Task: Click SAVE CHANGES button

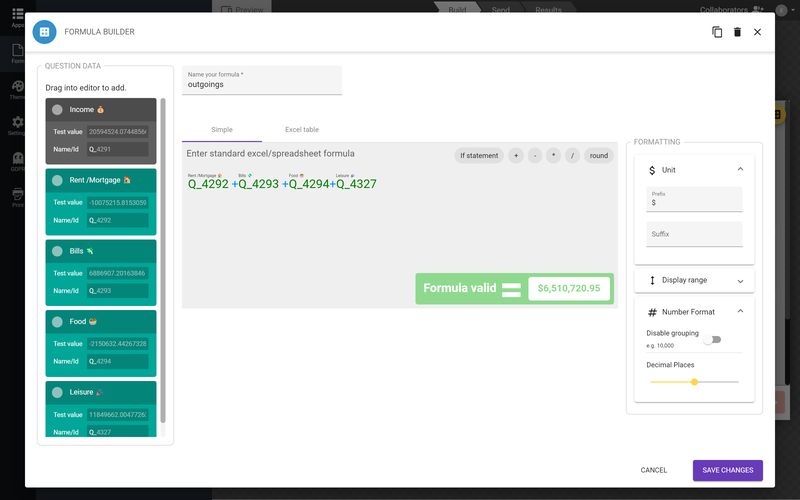Action: [727, 470]
